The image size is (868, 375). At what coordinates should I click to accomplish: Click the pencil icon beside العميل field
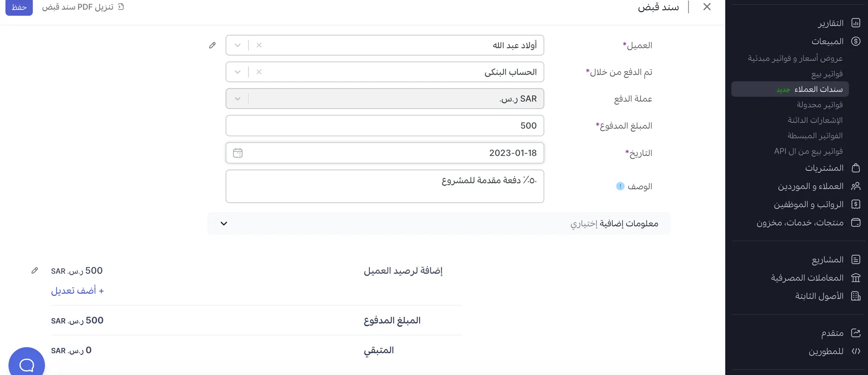212,45
